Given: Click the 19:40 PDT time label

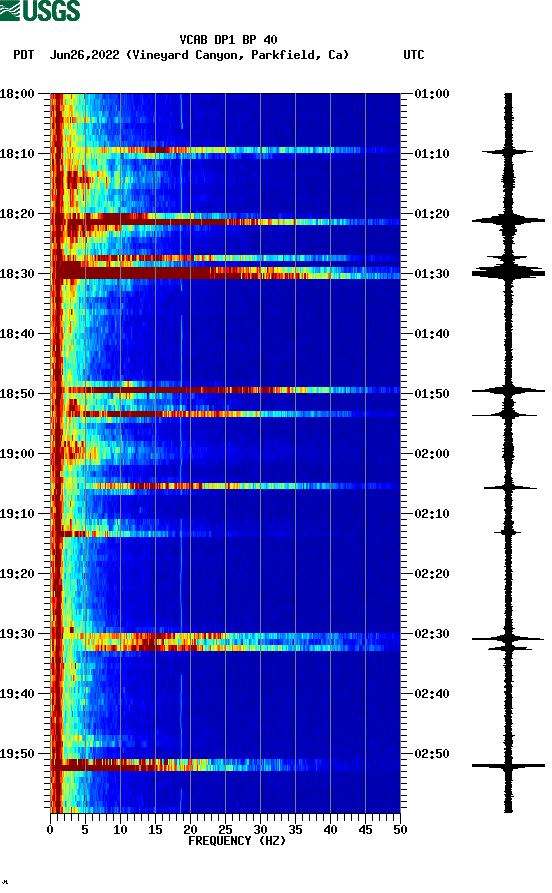Looking at the screenshot, I should tap(17, 694).
